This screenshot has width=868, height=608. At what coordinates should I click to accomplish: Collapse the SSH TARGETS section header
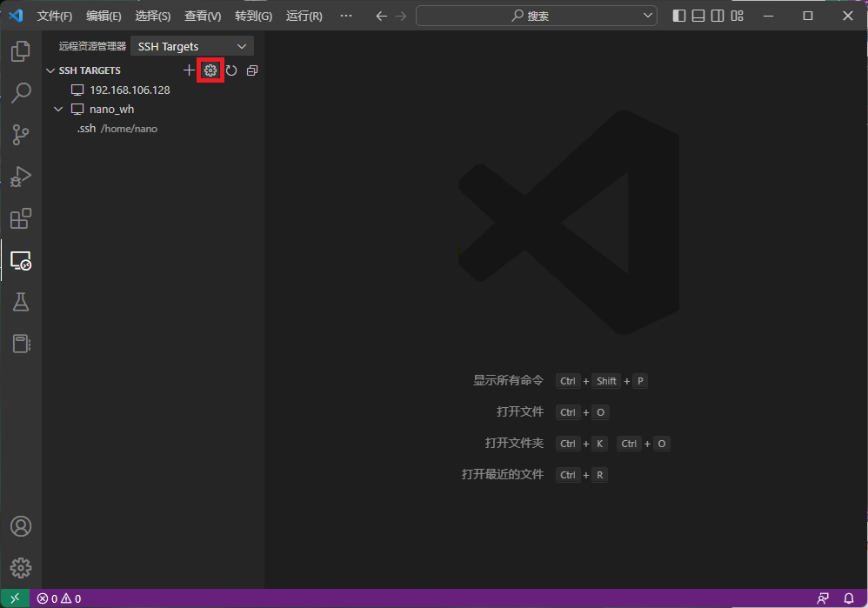[x=50, y=70]
